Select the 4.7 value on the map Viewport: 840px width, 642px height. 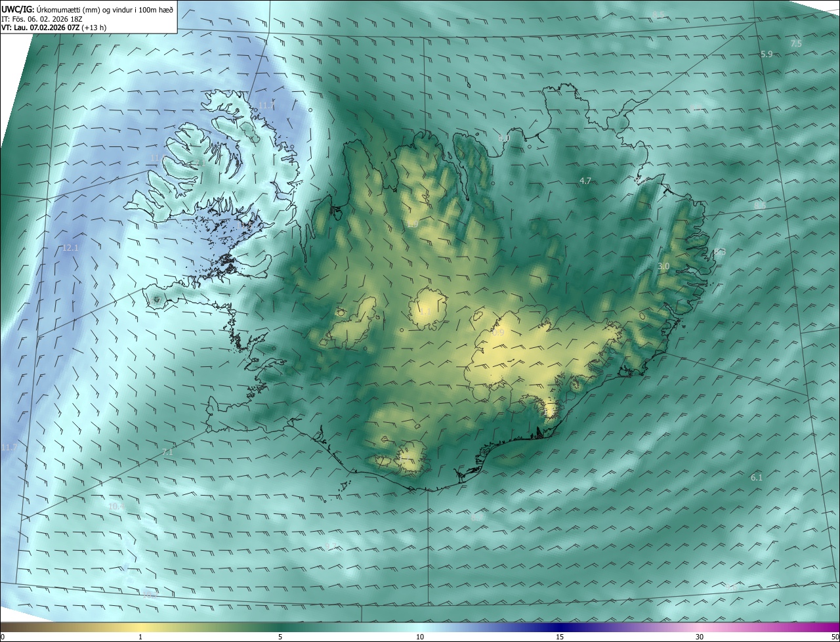[x=586, y=181]
